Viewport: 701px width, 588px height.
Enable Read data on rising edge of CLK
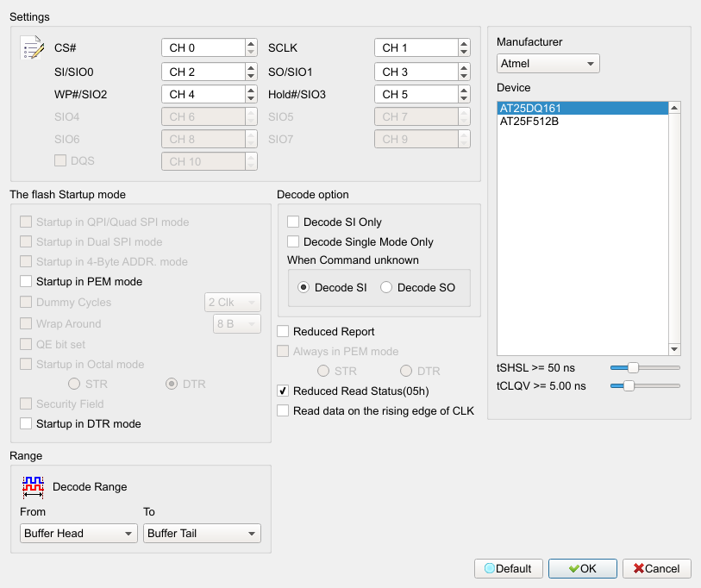(x=283, y=410)
